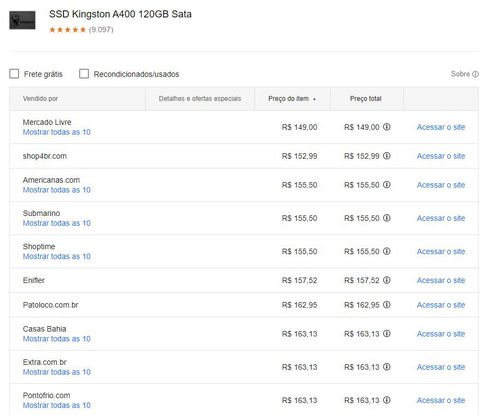Click the orange star rating
Screen dimensions: 500x415
coord(67,30)
